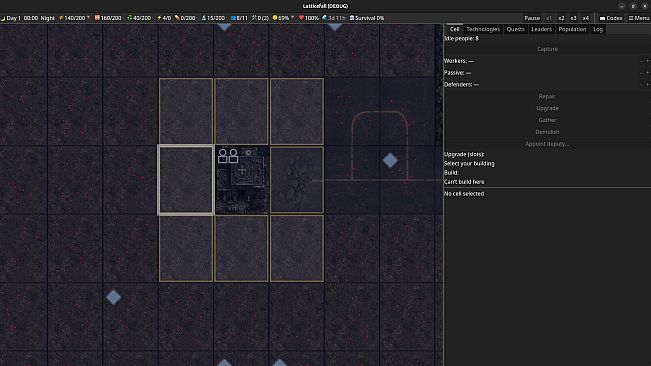Decrease Passive with the minus button
651x366 pixels.
(x=641, y=73)
